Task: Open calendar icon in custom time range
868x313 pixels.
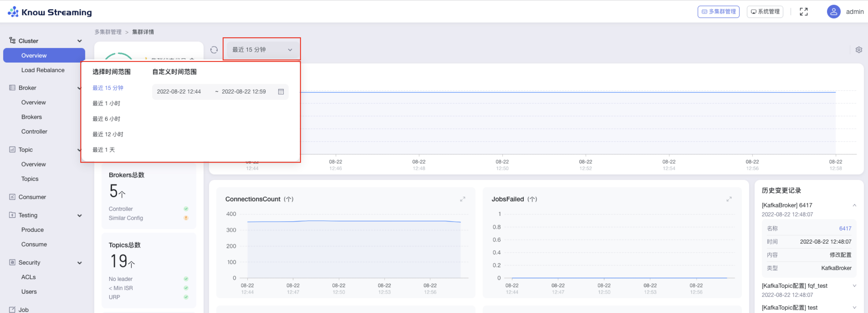Action: 281,91
